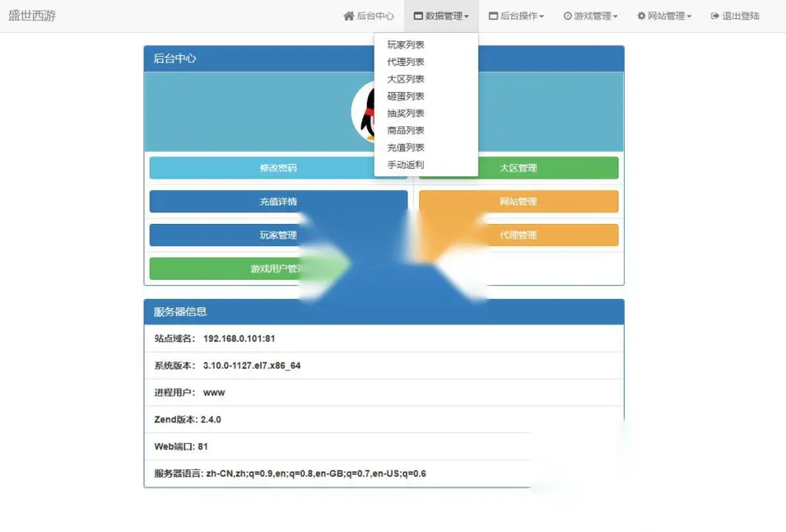Click the 退出登陆 text link
The height and width of the screenshot is (532, 786).
click(740, 16)
